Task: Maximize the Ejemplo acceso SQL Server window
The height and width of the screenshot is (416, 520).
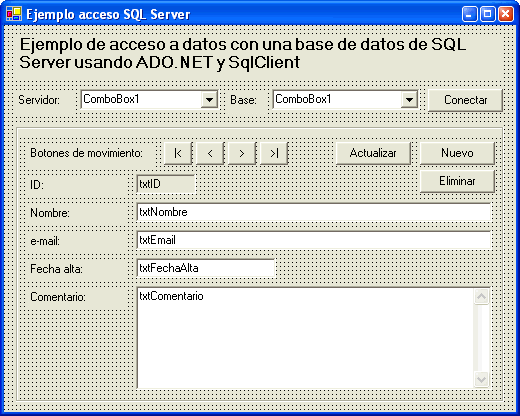Action: (487, 14)
